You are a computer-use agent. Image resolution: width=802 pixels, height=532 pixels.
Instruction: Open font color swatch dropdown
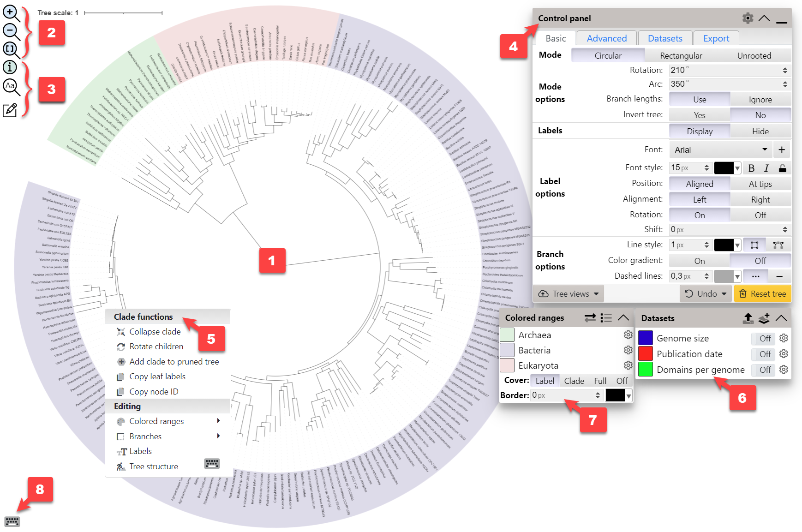coord(727,168)
